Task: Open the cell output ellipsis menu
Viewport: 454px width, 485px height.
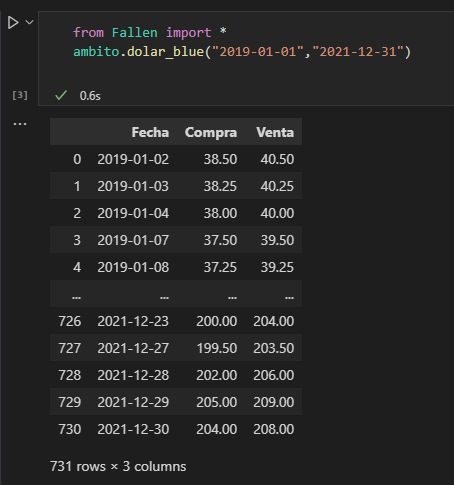Action: [x=20, y=124]
